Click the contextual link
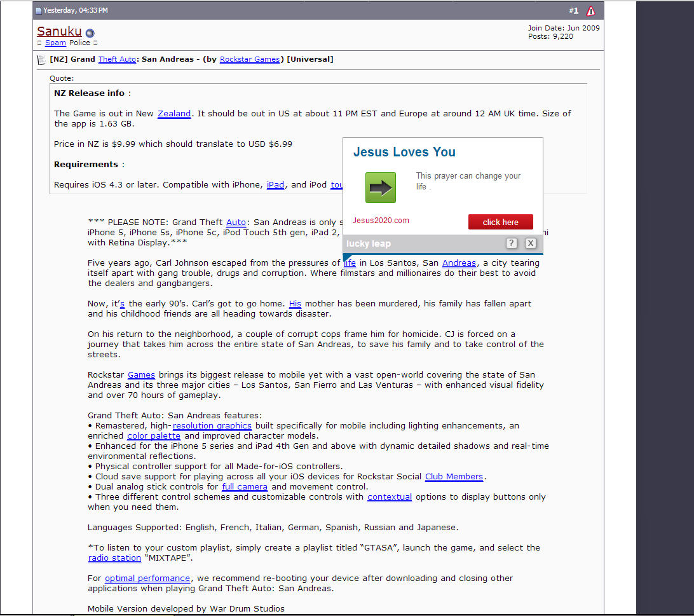Viewport: 694px width, 616px height. pos(390,497)
